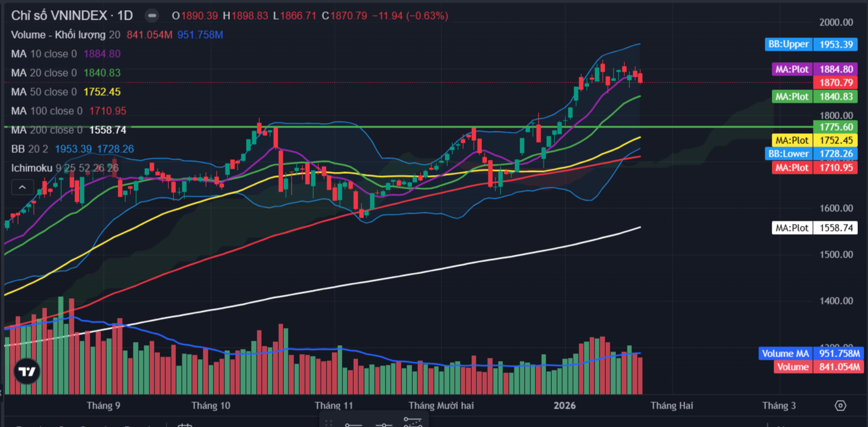Click the Volume MA 951.758M axis label
This screenshot has height=427, width=868.
point(810,353)
